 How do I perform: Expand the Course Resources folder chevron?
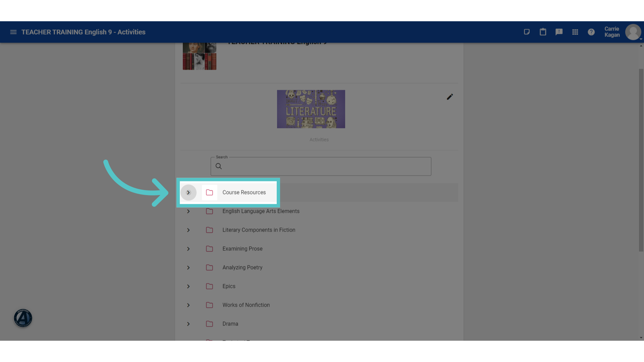[x=189, y=192]
